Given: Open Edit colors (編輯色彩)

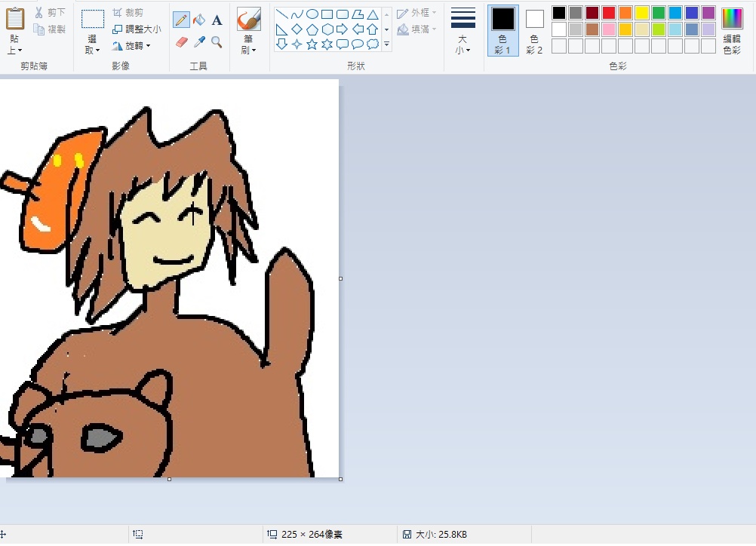Looking at the screenshot, I should [732, 31].
